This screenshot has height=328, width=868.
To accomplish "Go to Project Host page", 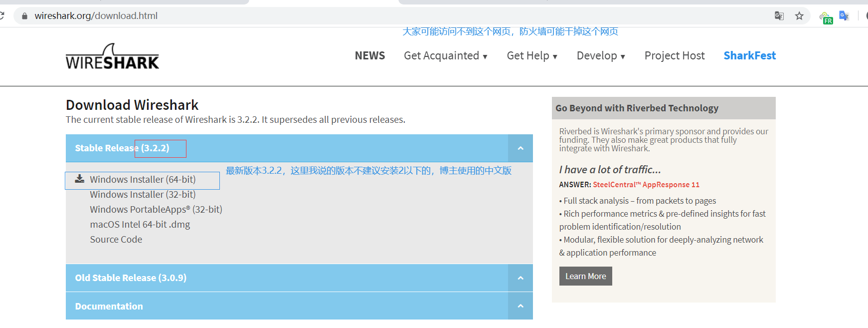I will (675, 55).
